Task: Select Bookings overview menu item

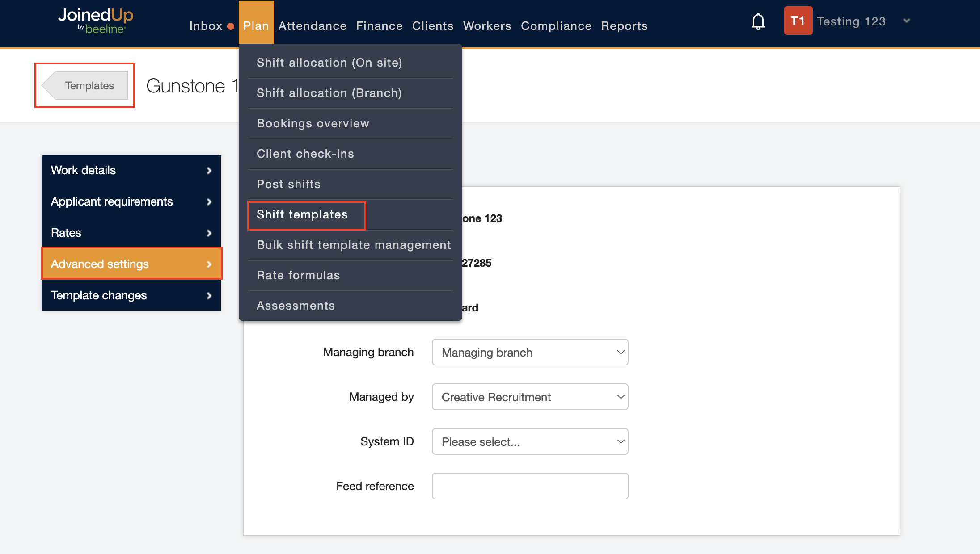Action: [313, 124]
